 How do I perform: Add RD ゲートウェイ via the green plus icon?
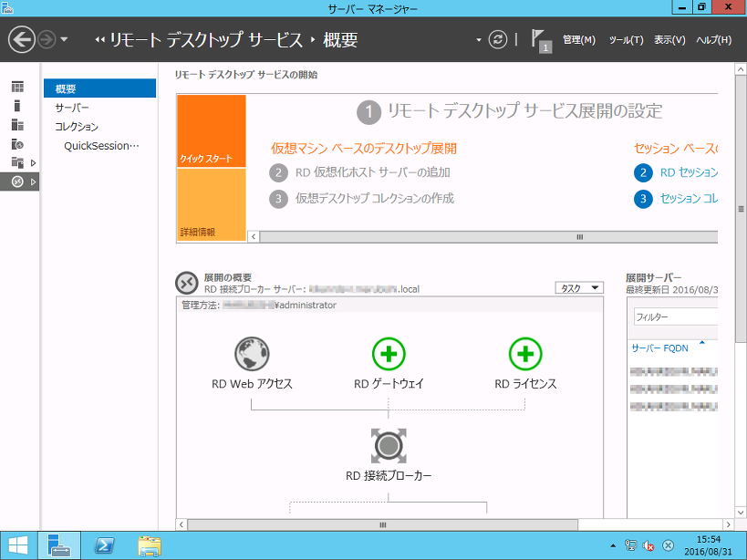[389, 354]
